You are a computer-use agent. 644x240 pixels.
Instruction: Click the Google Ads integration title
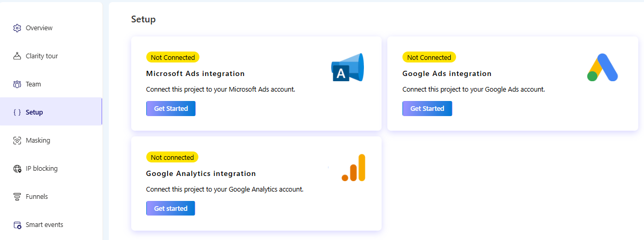coord(447,73)
